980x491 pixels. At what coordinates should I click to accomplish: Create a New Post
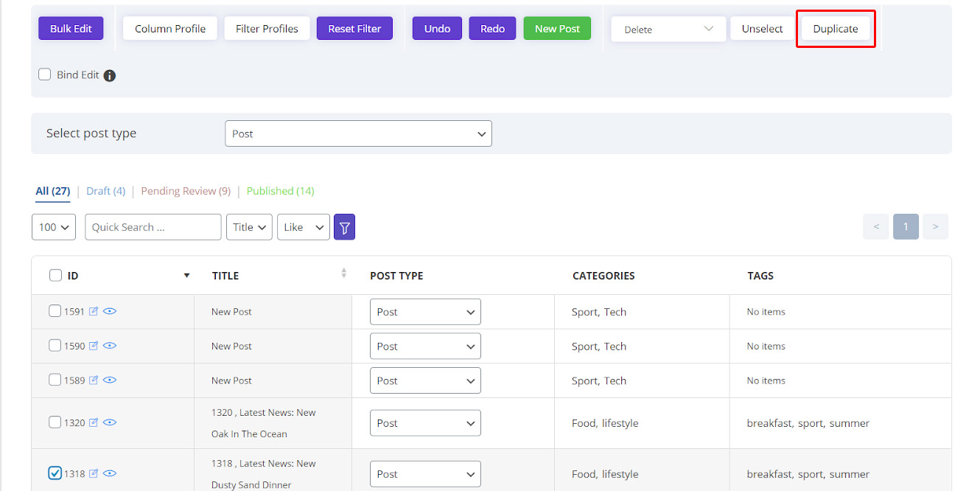click(557, 29)
